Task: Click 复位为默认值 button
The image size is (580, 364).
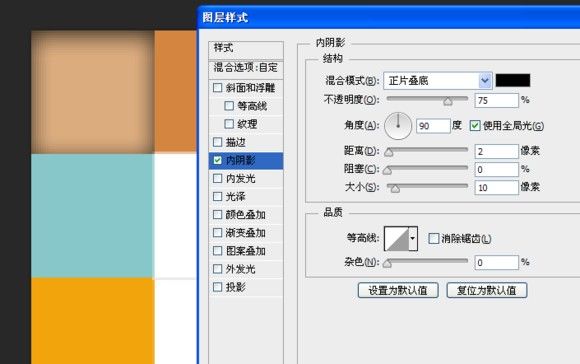Action: (487, 290)
